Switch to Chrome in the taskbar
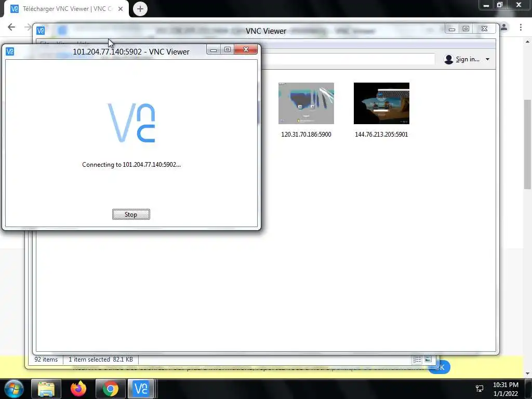Viewport: 532px width, 399px height. tap(111, 389)
